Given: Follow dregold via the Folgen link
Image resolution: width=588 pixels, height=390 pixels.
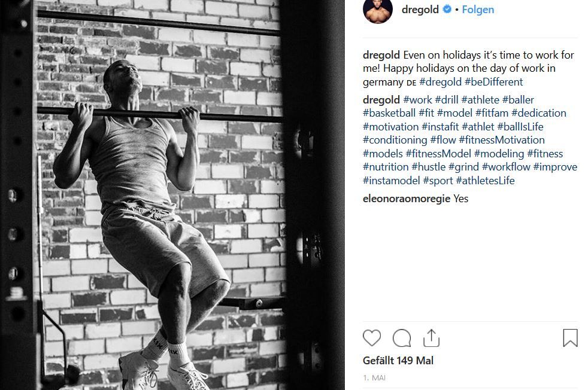Looking at the screenshot, I should 478,10.
